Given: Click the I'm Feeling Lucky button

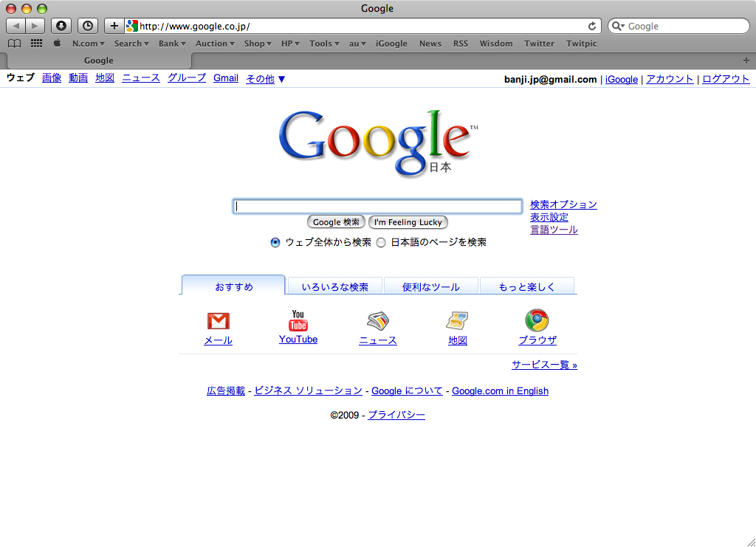Looking at the screenshot, I should click(408, 222).
